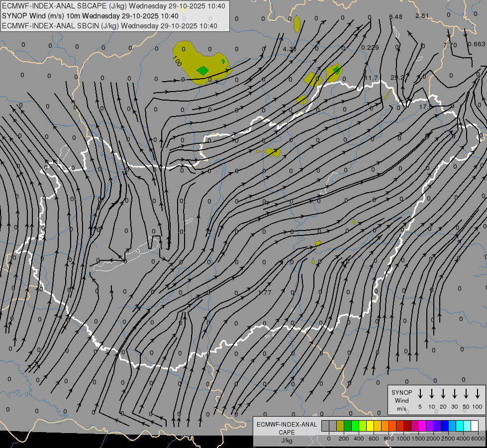Click the 11.7 value on the map

pyautogui.click(x=371, y=78)
